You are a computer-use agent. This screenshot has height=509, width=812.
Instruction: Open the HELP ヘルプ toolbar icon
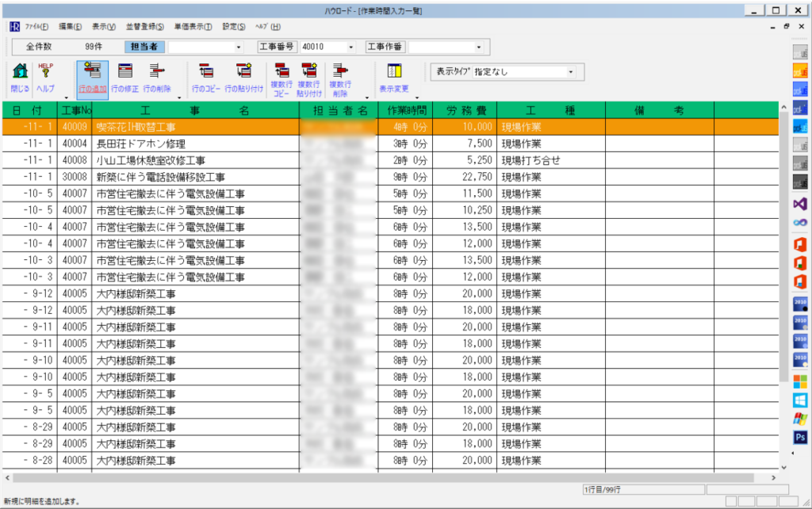pos(46,76)
